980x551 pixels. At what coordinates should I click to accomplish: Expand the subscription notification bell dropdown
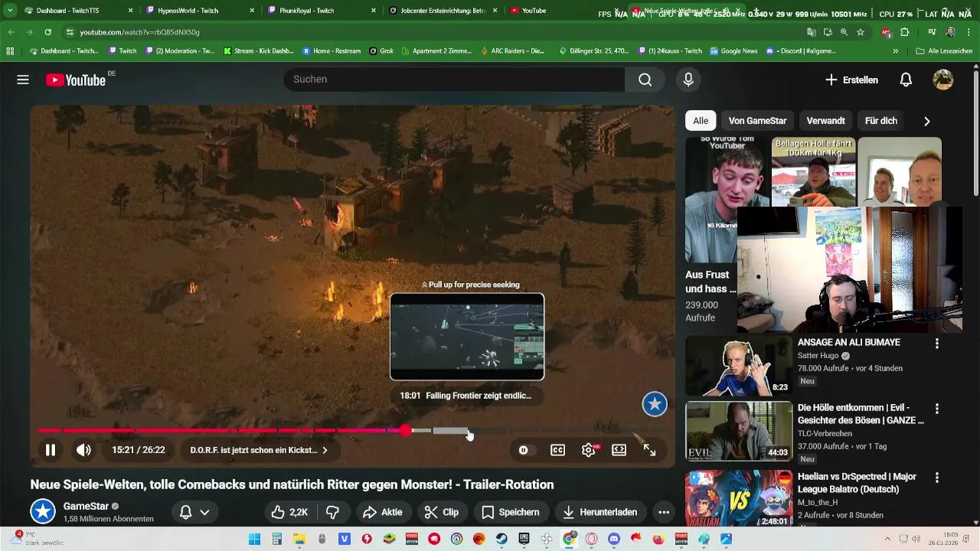tap(194, 512)
